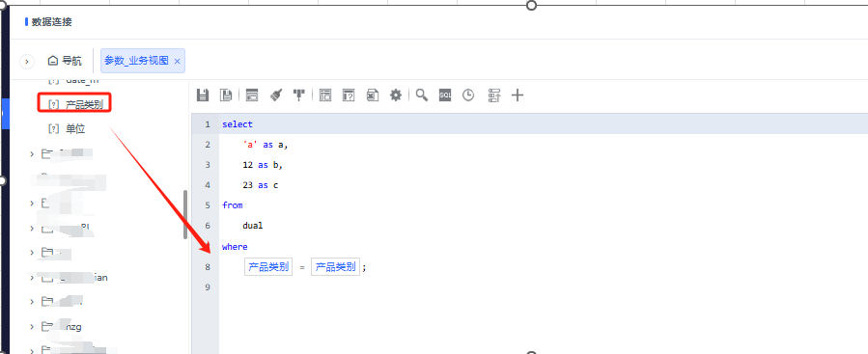Select the 参数_业务视图 tab
This screenshot has height=354, width=868.
136,61
